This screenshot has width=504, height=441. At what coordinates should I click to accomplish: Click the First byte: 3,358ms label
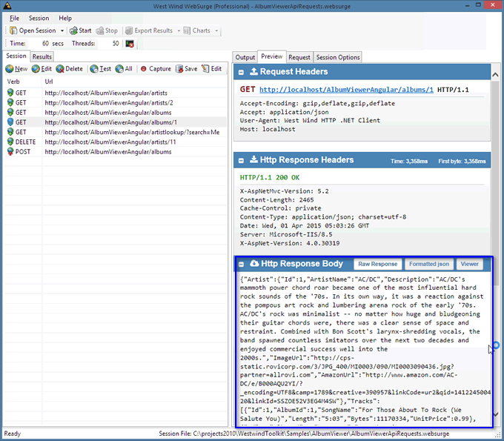pos(462,162)
